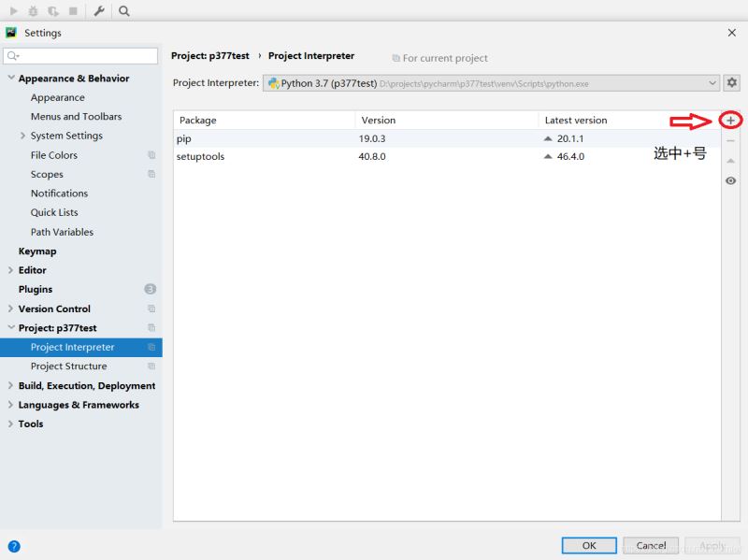
Task: Select Menus and Toolbars
Action: click(x=76, y=116)
